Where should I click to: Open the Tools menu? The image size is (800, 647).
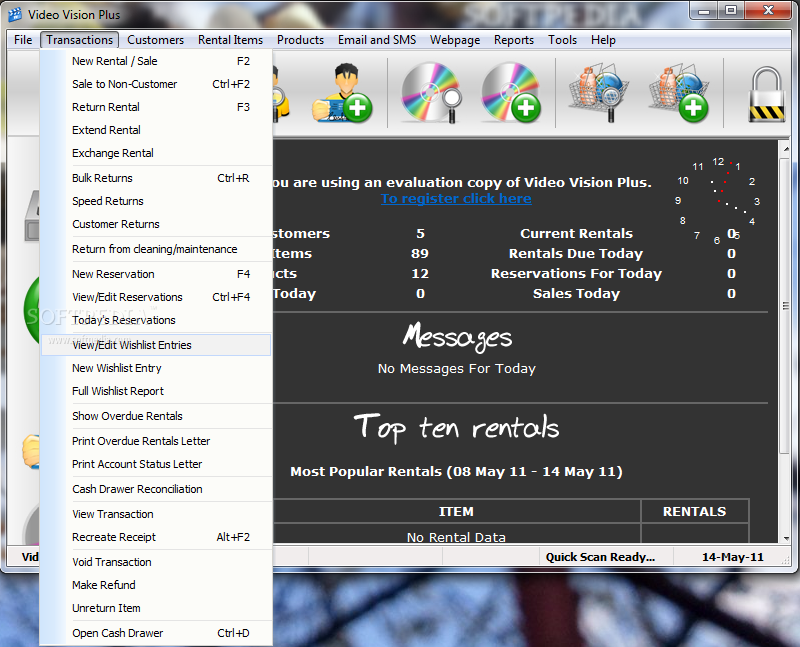pos(562,40)
